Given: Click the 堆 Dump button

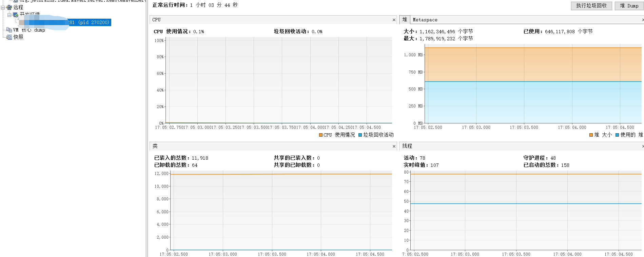Looking at the screenshot, I should point(629,5).
